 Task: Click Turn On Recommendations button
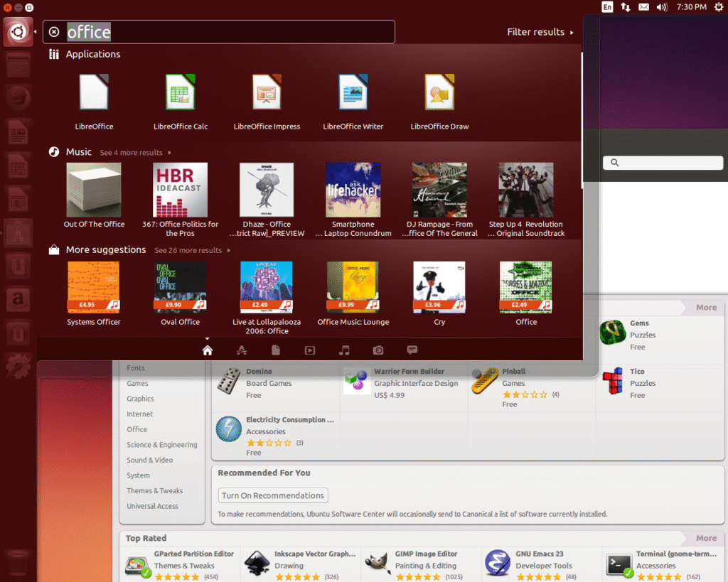273,495
